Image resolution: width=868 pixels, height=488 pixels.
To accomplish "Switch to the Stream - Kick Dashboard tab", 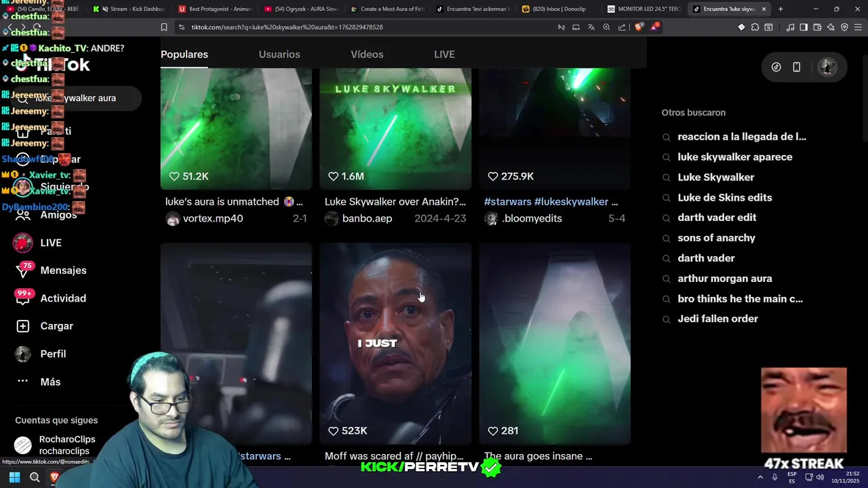I will click(x=129, y=9).
